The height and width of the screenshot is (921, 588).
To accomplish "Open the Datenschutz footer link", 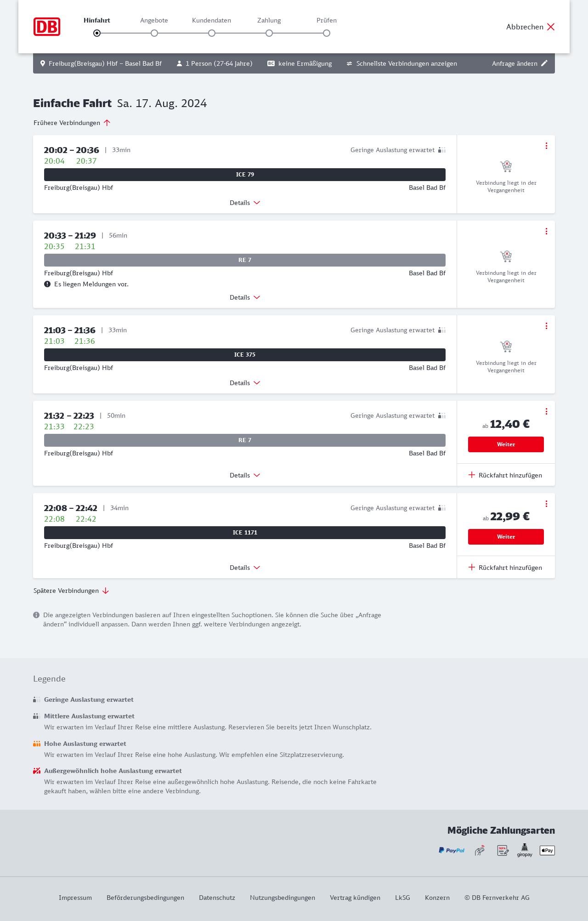I will (217, 898).
